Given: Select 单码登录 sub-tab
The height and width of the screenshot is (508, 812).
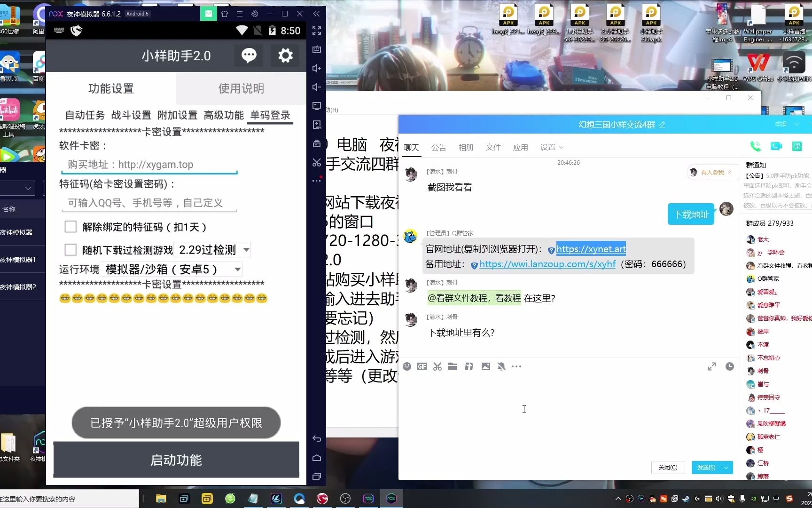Looking at the screenshot, I should click(270, 115).
